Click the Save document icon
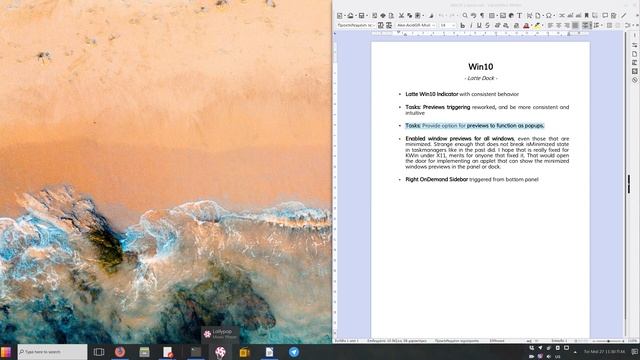This screenshot has width=640, height=360. (361, 16)
